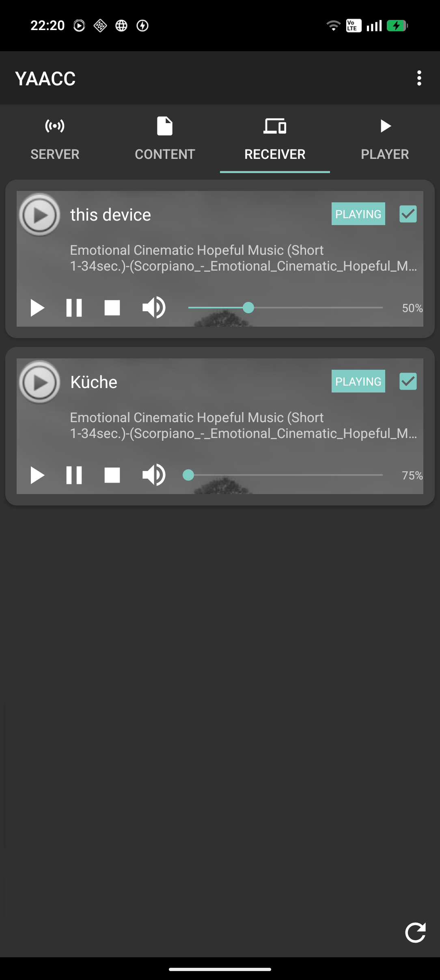Refresh the receiver list

[x=415, y=932]
